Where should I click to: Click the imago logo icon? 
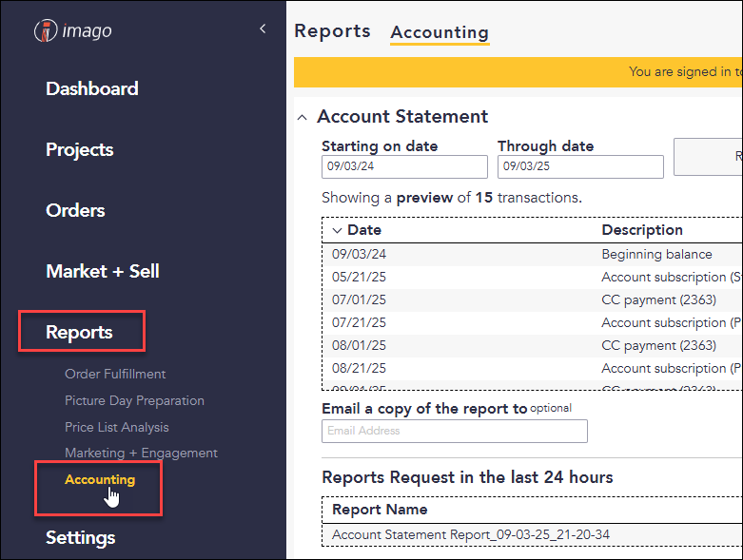pyautogui.click(x=46, y=30)
